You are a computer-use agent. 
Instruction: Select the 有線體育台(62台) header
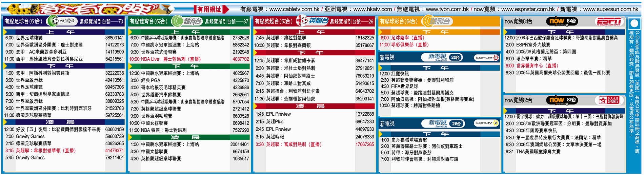pos(149,21)
